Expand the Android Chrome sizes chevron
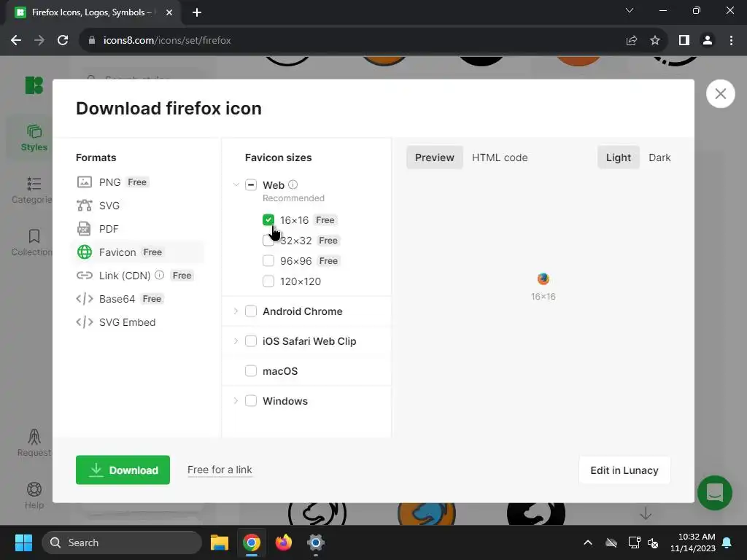This screenshot has width=747, height=560. pos(236,311)
